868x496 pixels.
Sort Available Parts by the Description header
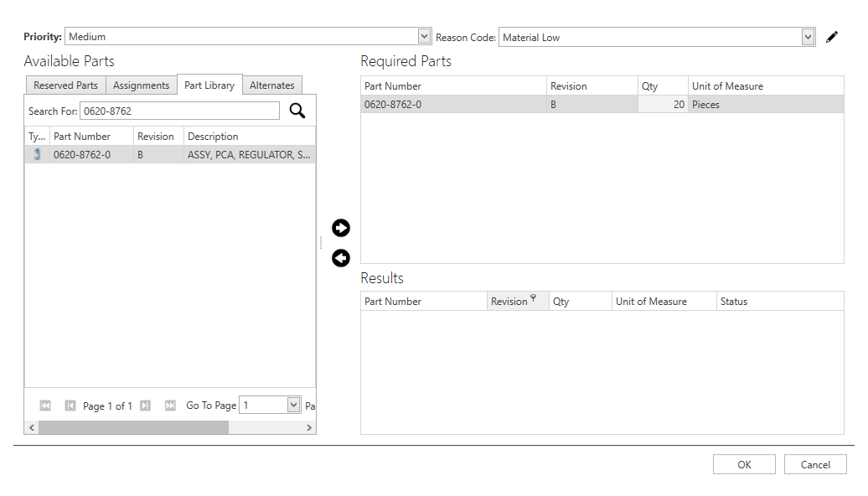(250, 137)
